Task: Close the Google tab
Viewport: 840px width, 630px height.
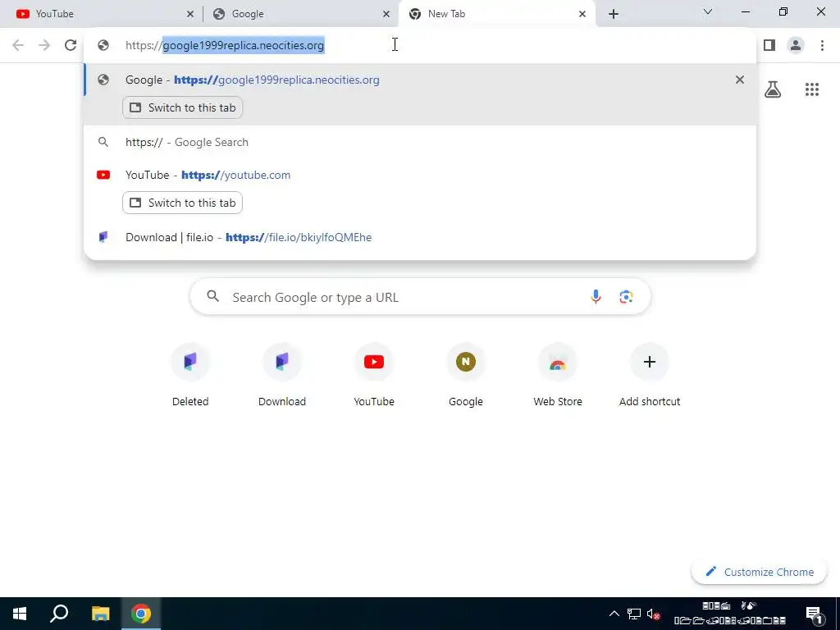Action: (386, 14)
